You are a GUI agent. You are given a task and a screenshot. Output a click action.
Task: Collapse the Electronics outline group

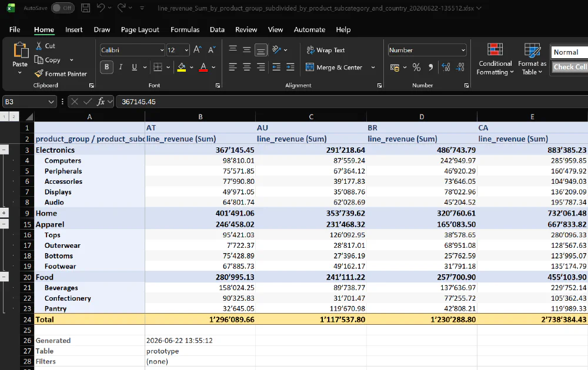(4, 150)
